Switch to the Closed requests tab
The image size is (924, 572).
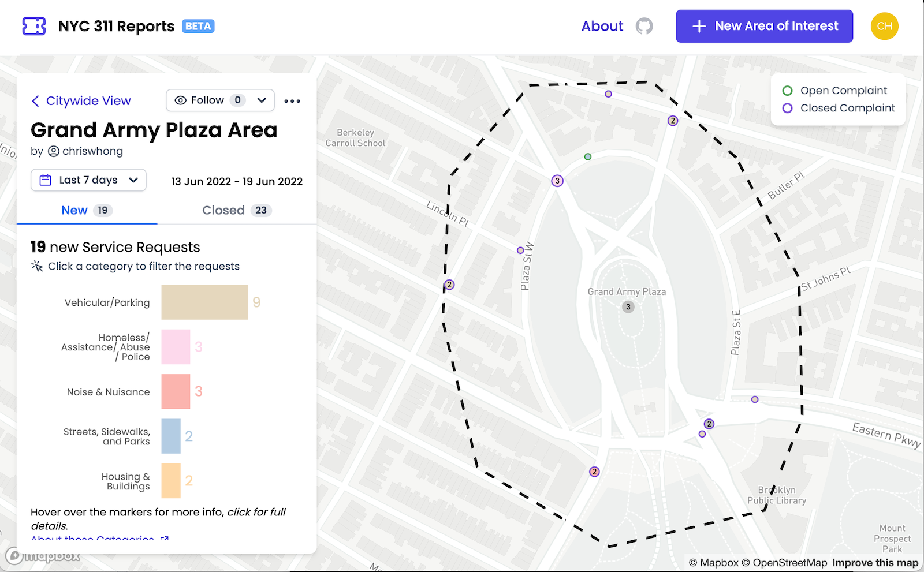click(x=237, y=211)
